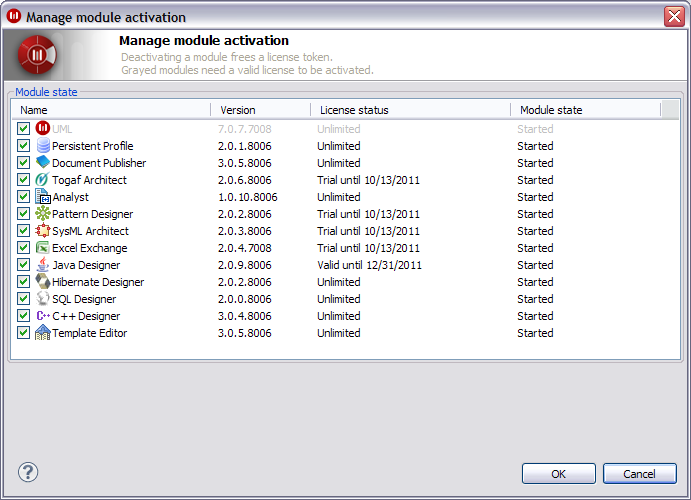Screen dimensions: 691x500
Task: Click Java Designer's 'Valid until 12/31/2011' status
Action: click(x=369, y=265)
